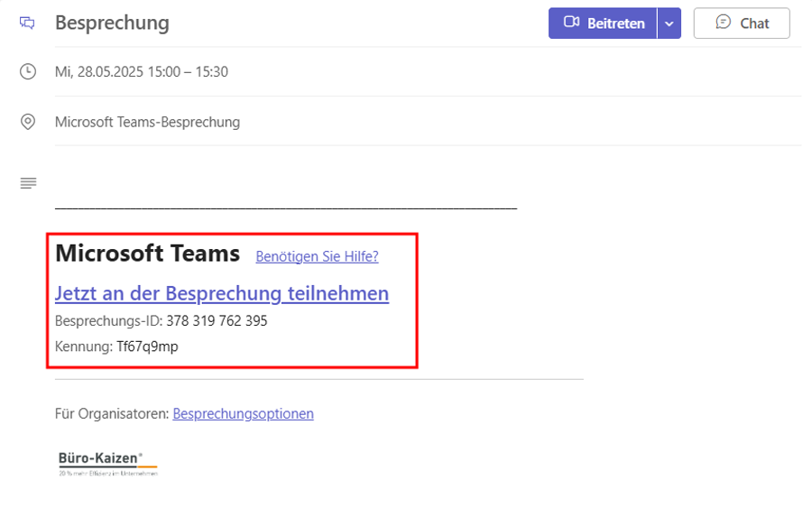Click the clock icon next to date
Viewport: 812px width, 517px height.
(28, 71)
